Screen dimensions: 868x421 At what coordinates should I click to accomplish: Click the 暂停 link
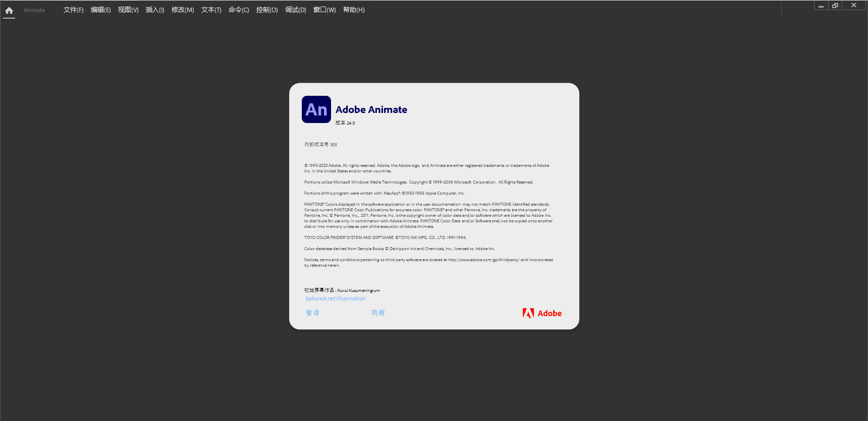point(312,313)
